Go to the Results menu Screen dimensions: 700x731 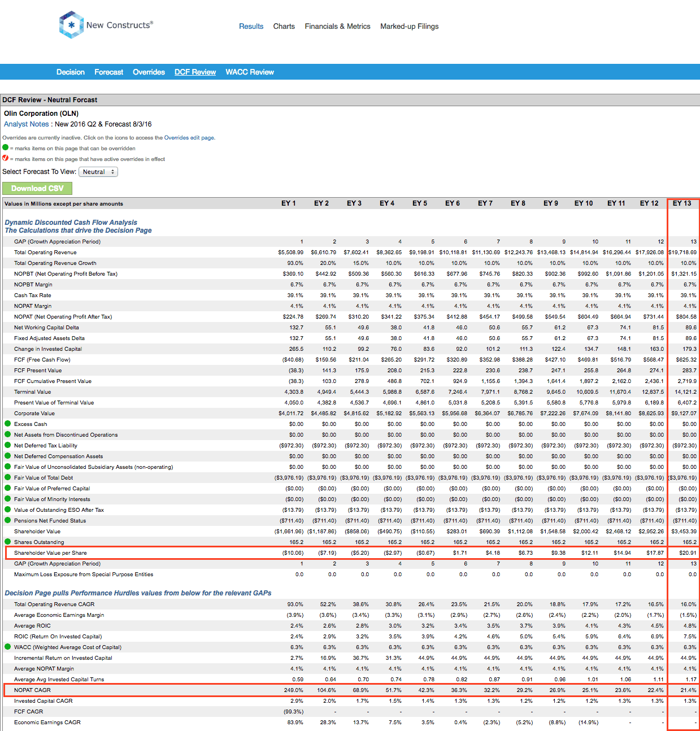point(251,26)
